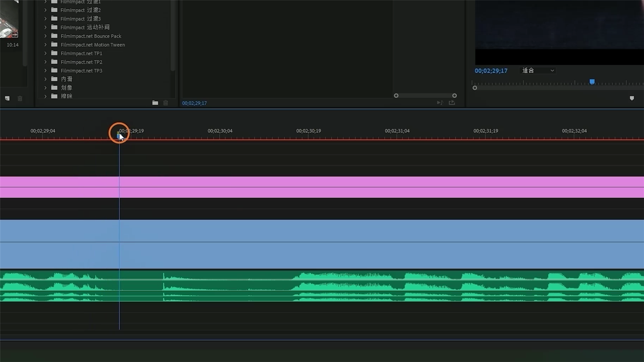The image size is (644, 362).
Task: Click folder icon beside FilmImpact 过渡3
Action: click(x=54, y=19)
